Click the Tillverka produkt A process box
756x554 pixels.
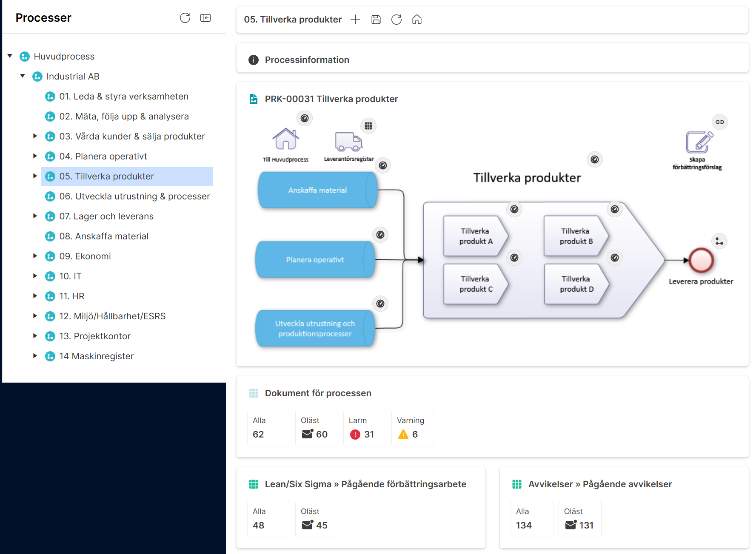476,236
